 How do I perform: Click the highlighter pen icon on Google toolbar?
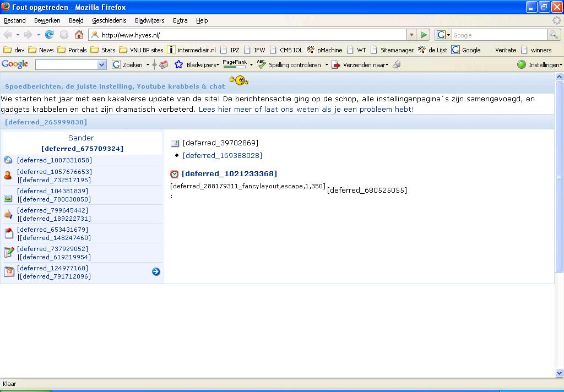[397, 64]
